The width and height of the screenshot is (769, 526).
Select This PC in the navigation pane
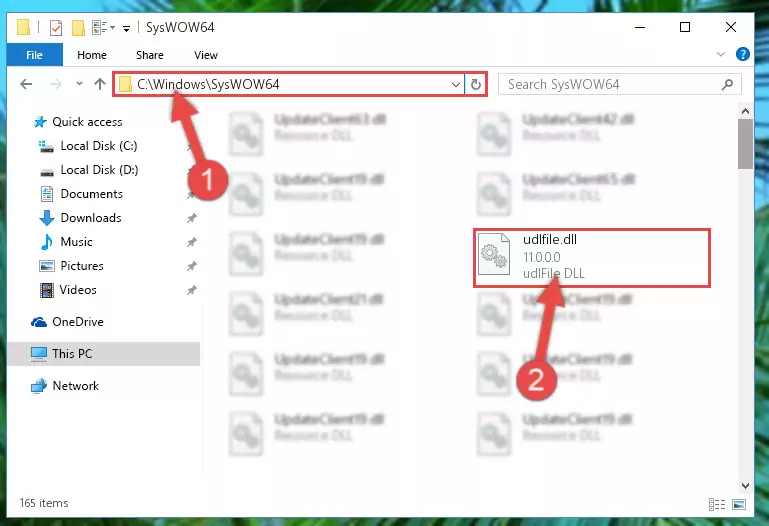[103, 353]
